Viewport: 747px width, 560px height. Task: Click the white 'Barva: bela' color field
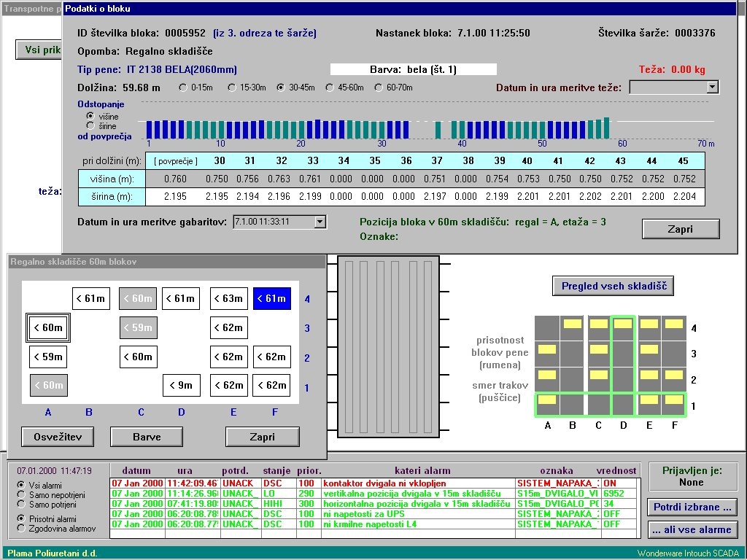pyautogui.click(x=413, y=69)
